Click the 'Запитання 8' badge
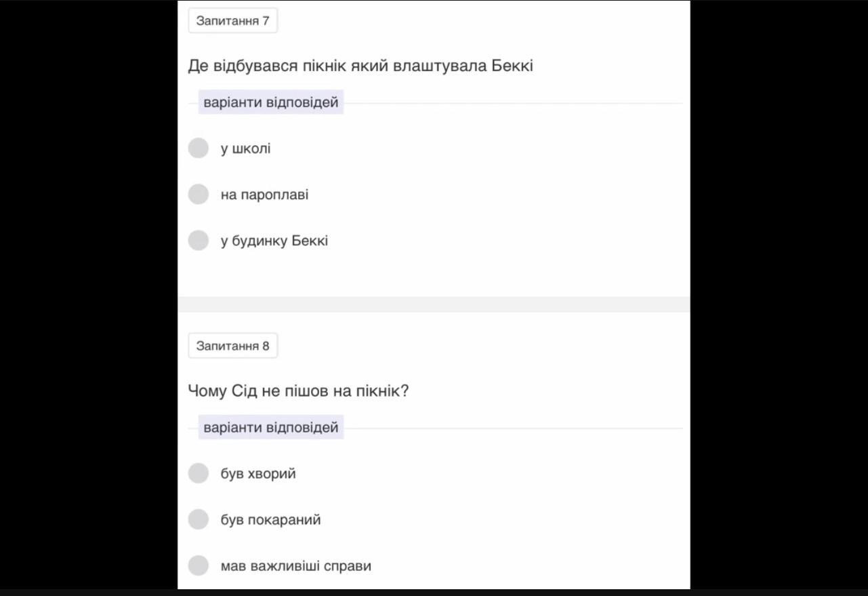The width and height of the screenshot is (868, 596). click(232, 346)
